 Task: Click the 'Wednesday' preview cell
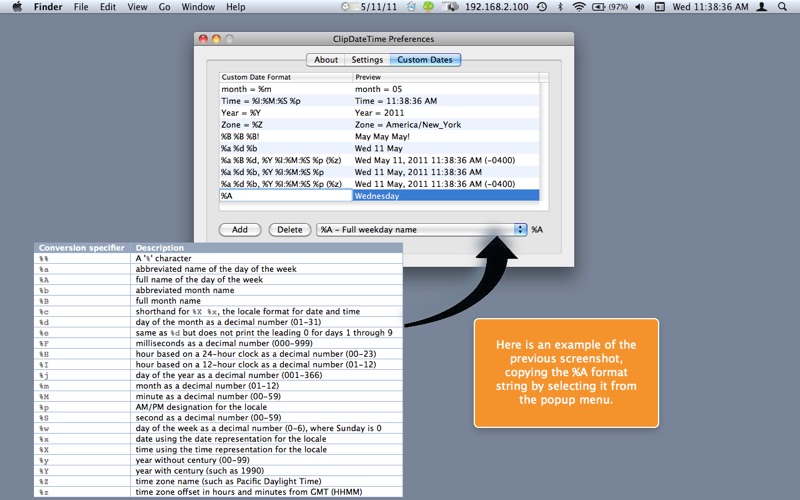445,195
